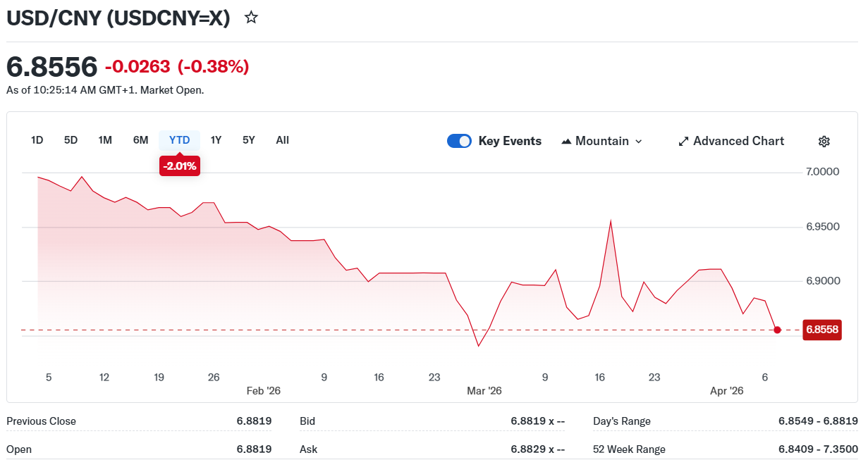Select the 6M chart range
Image resolution: width=868 pixels, height=460 pixels.
tap(140, 140)
